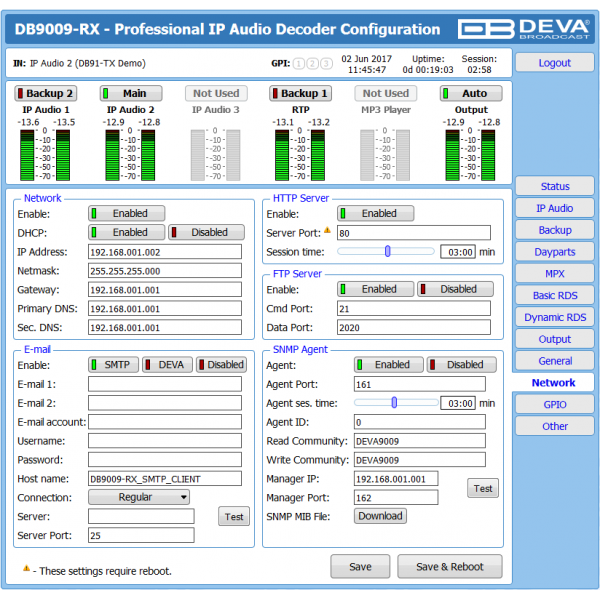Image resolution: width=600 pixels, height=600 pixels.
Task: Click the FTP Cmd Port field
Action: pyautogui.click(x=414, y=308)
